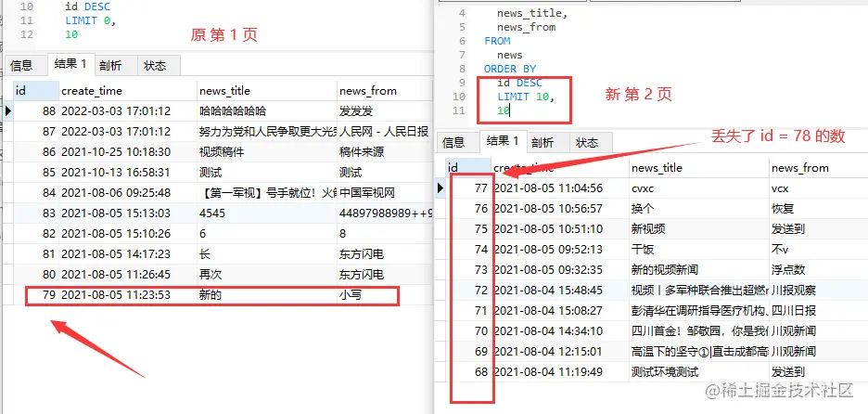This screenshot has height=414, width=868.
Task: Click the timestamp 2021-10-25 10:18:30
Action: point(128,152)
